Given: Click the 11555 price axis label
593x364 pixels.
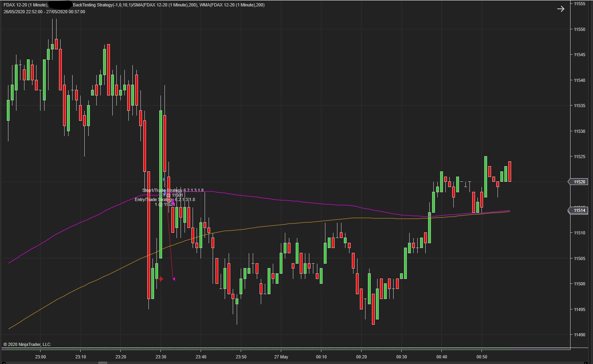Looking at the screenshot, I should [579, 4].
